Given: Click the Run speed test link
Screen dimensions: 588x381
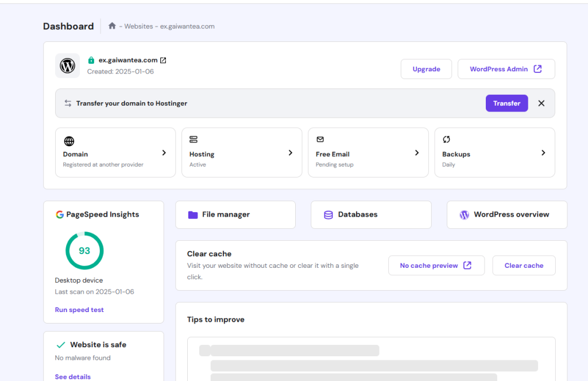Looking at the screenshot, I should pos(79,310).
